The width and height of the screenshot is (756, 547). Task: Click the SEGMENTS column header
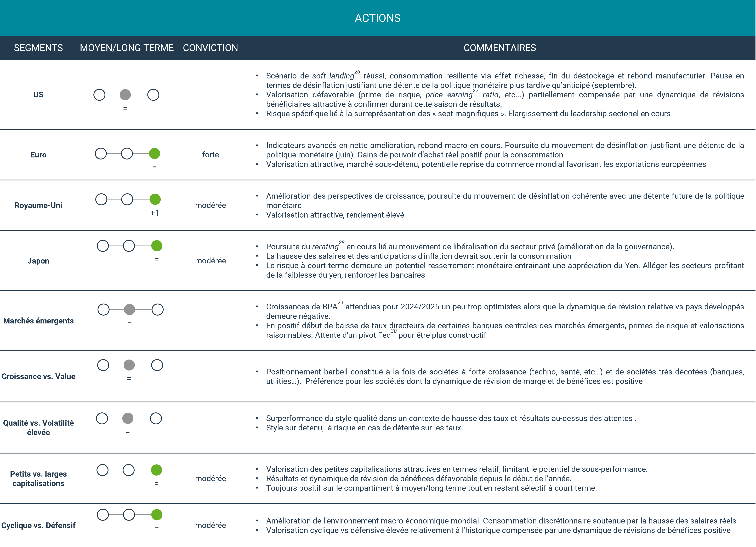[x=38, y=48]
